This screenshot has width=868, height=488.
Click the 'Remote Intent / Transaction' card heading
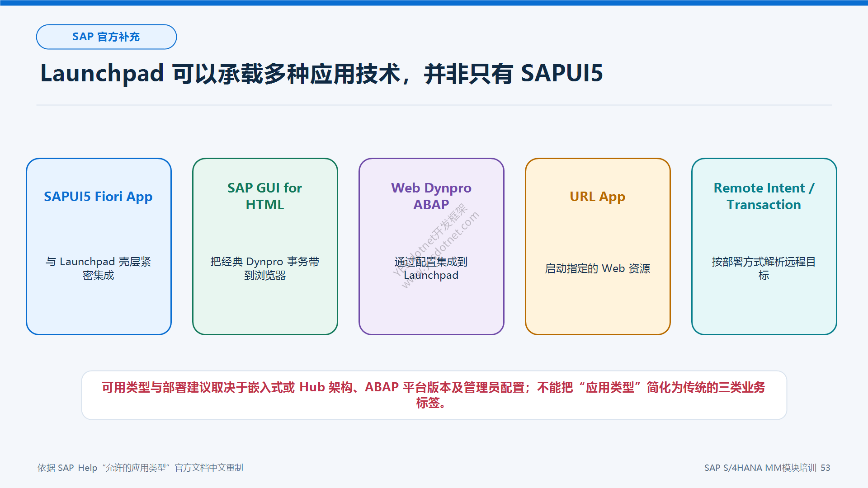pos(764,196)
